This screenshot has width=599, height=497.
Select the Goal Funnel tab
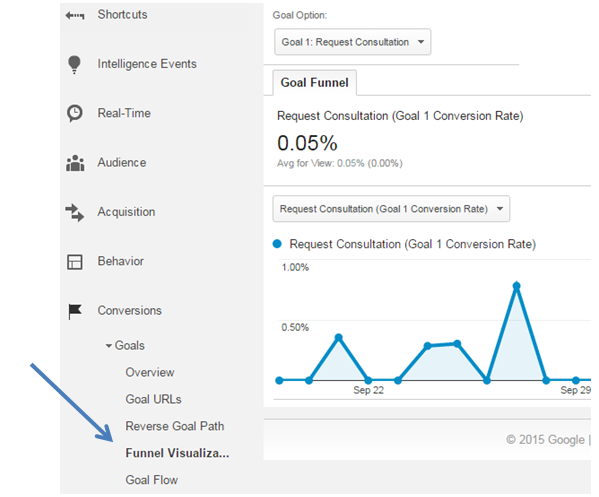click(x=314, y=83)
